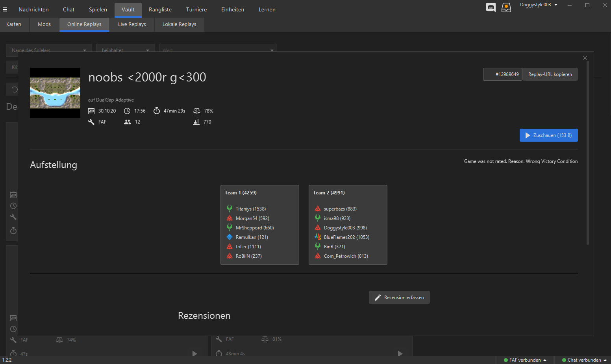Click Replay-URL kopieren button
The height and width of the screenshot is (364, 611).
tap(550, 74)
